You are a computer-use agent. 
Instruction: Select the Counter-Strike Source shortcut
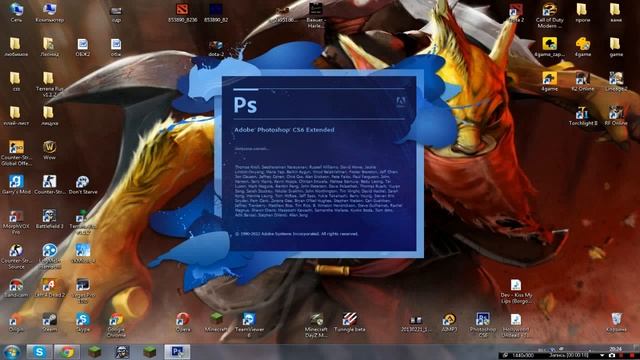pos(16,256)
